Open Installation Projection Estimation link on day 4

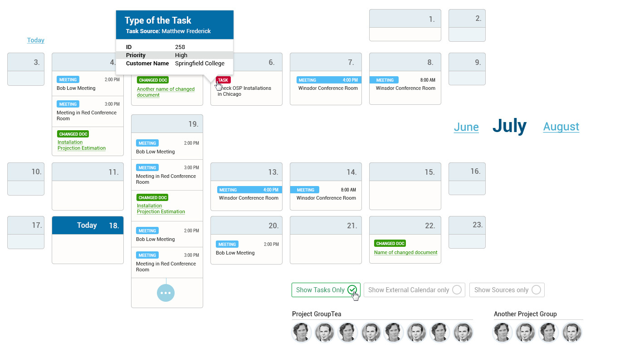point(82,145)
